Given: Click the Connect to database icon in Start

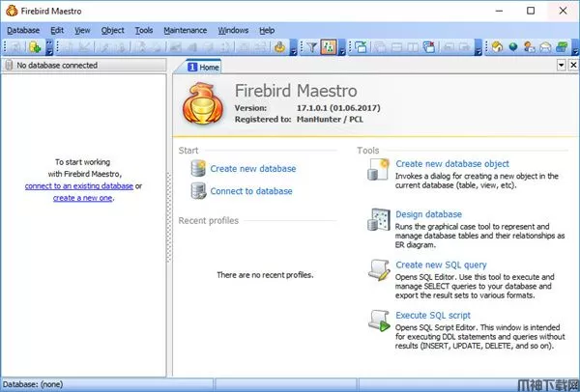Looking at the screenshot, I should click(x=198, y=191).
